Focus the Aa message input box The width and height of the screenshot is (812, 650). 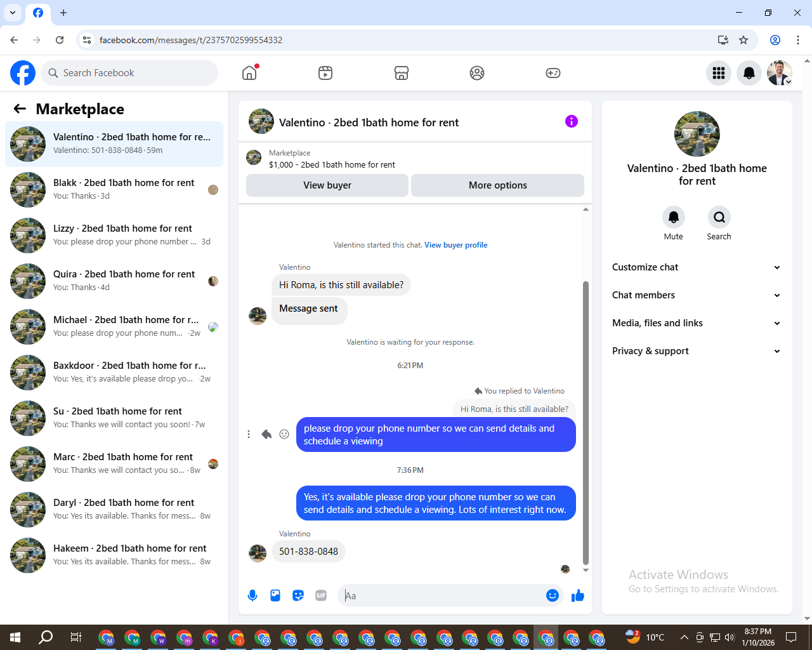click(x=441, y=595)
